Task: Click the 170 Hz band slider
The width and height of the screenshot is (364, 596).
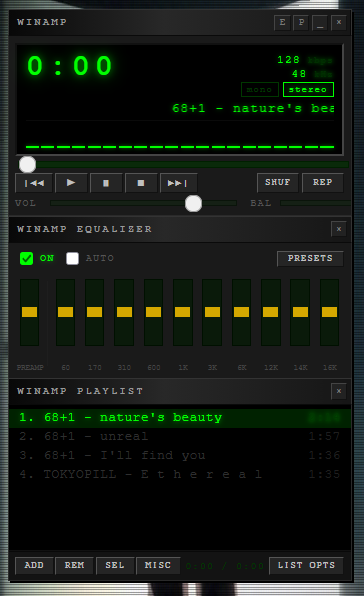Action: click(x=95, y=312)
